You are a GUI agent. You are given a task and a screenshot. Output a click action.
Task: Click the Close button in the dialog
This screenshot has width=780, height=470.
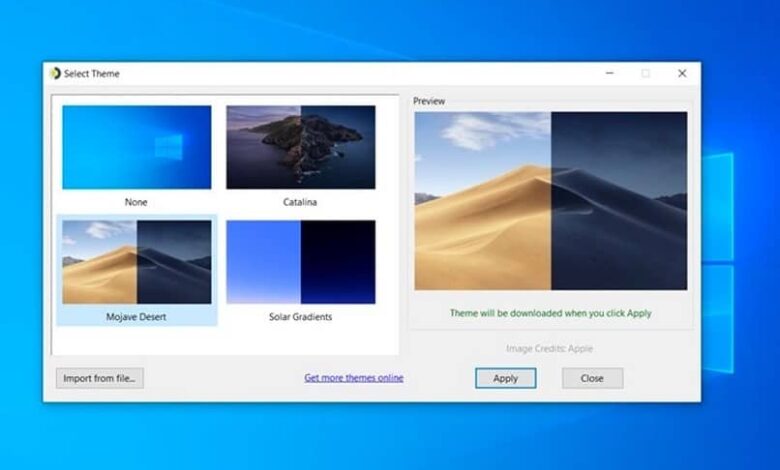point(592,378)
